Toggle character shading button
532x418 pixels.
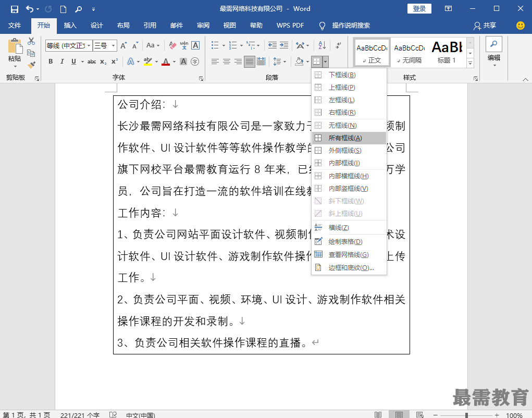183,62
